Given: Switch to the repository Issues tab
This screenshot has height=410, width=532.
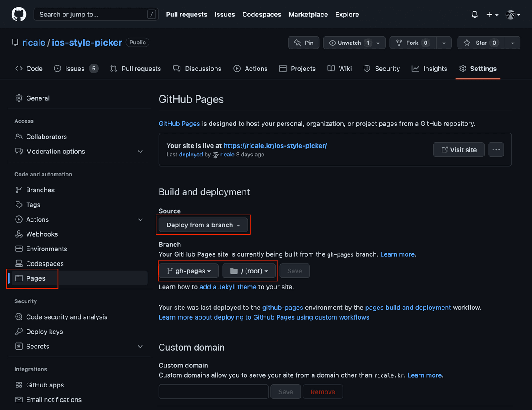Looking at the screenshot, I should (x=76, y=69).
